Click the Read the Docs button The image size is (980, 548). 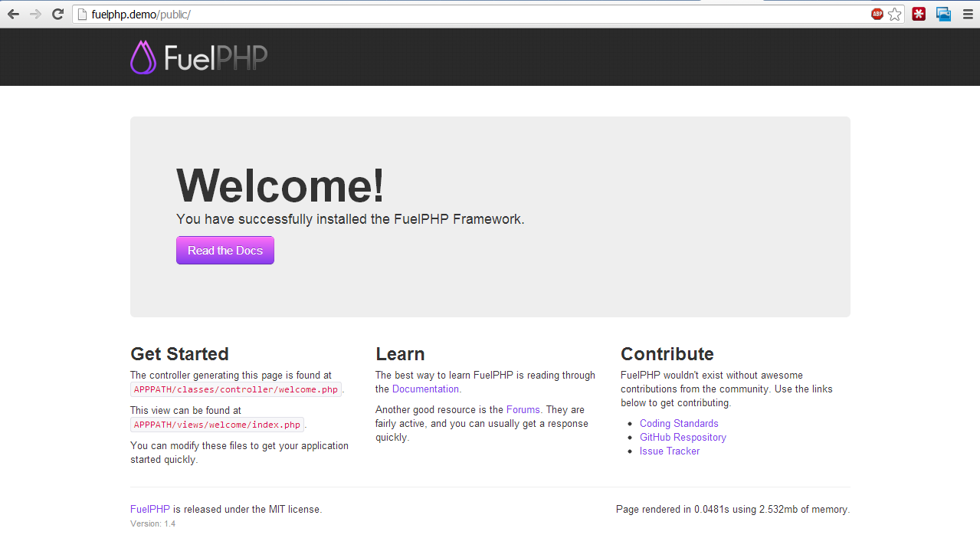tap(225, 250)
